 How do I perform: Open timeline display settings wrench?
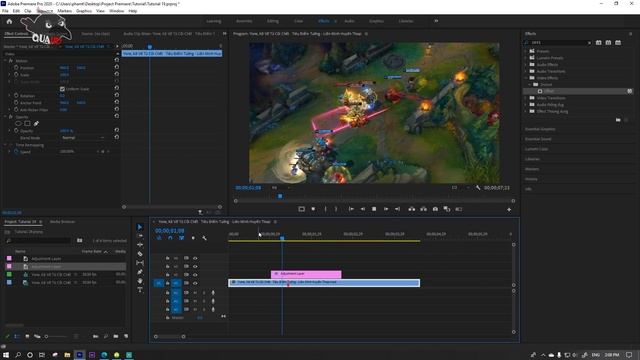pyautogui.click(x=204, y=238)
